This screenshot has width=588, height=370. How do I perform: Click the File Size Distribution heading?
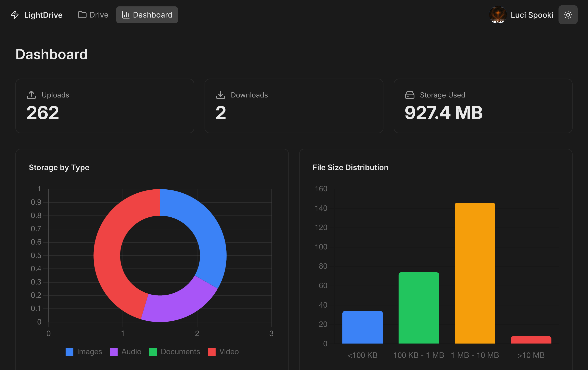[x=350, y=168]
